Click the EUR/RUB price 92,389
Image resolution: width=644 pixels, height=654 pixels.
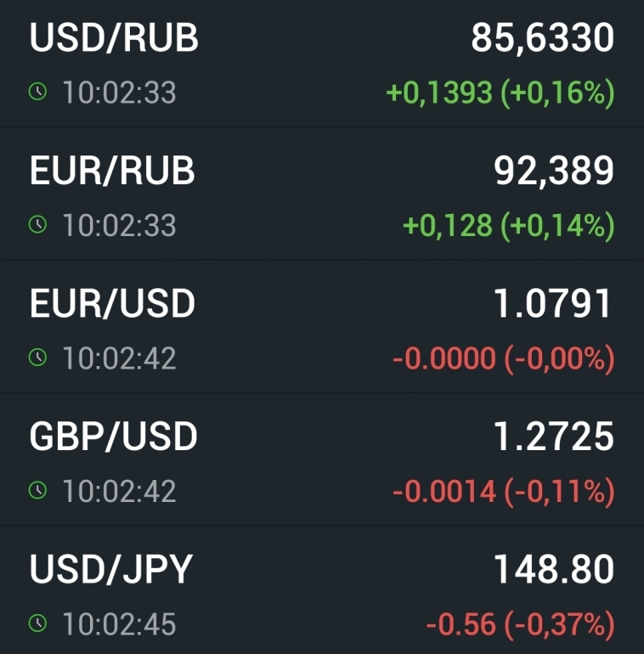pos(553,172)
